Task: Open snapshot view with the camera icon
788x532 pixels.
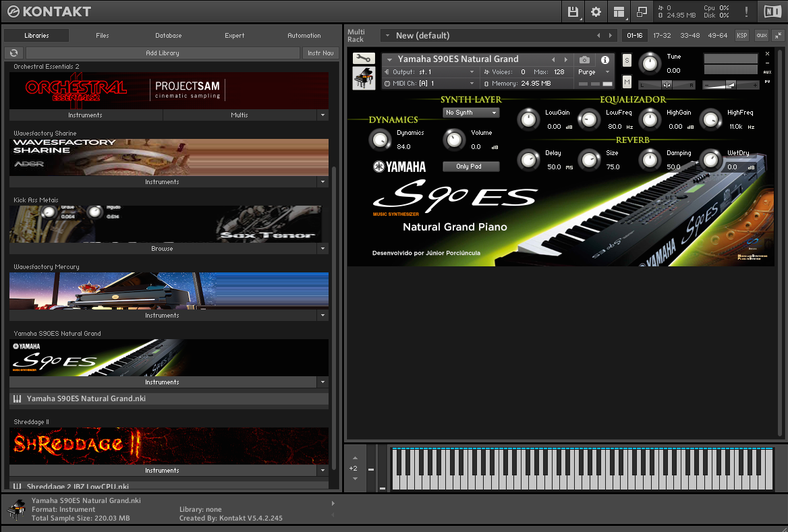Action: point(584,60)
